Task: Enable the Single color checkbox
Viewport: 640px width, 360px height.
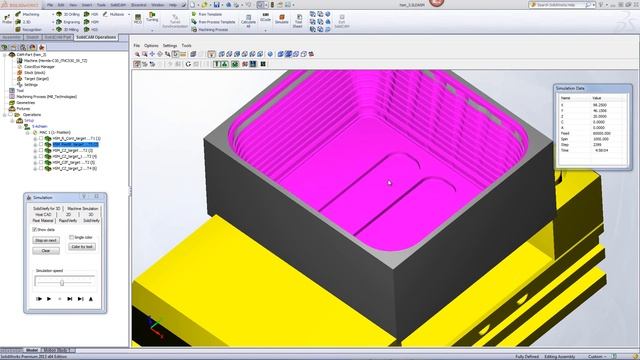Action: click(x=71, y=237)
